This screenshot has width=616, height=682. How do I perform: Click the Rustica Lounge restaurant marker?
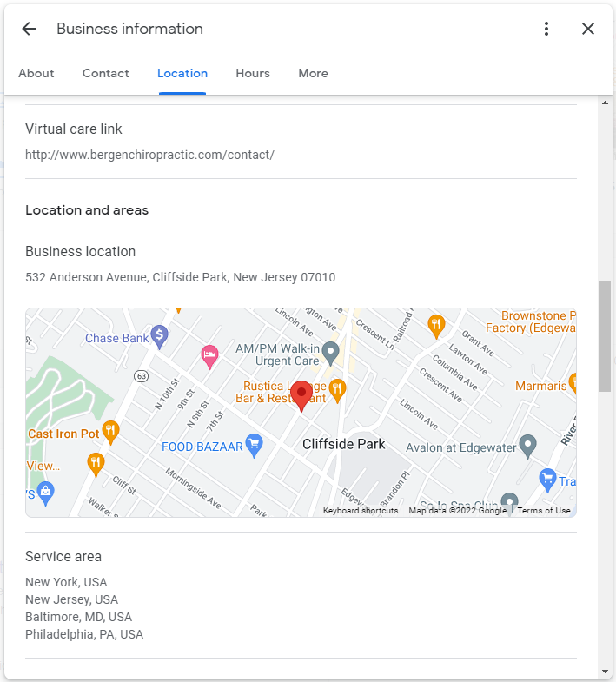[337, 390]
